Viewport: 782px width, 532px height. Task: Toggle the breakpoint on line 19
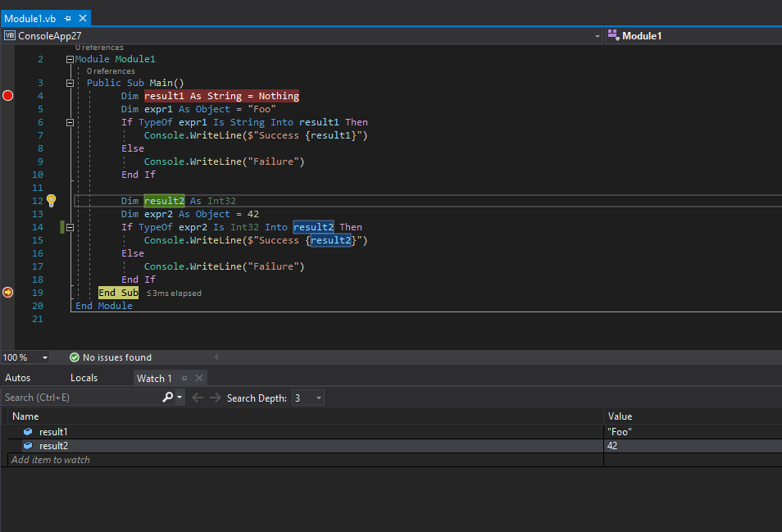point(7,292)
